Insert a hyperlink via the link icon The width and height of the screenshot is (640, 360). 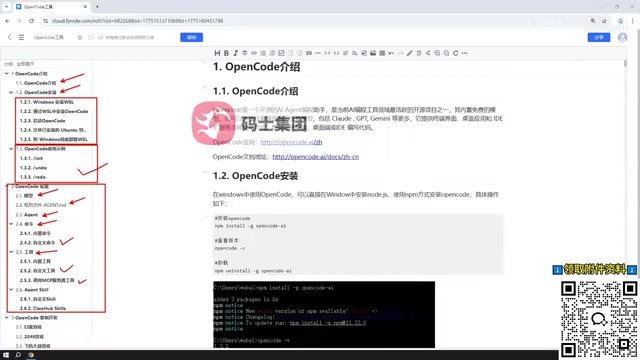[254, 53]
